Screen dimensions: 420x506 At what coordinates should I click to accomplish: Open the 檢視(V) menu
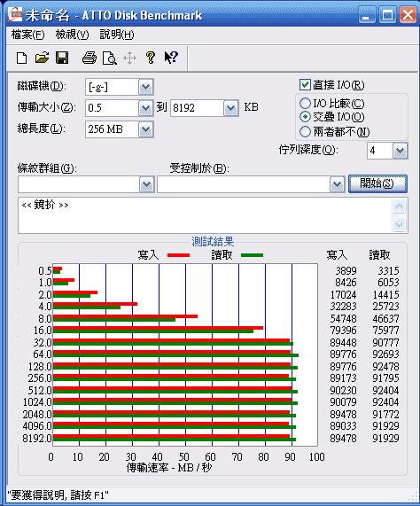click(72, 35)
